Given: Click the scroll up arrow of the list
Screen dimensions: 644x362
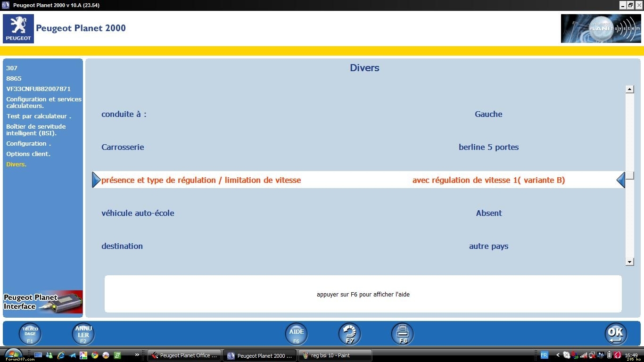Looking at the screenshot, I should click(x=629, y=89).
